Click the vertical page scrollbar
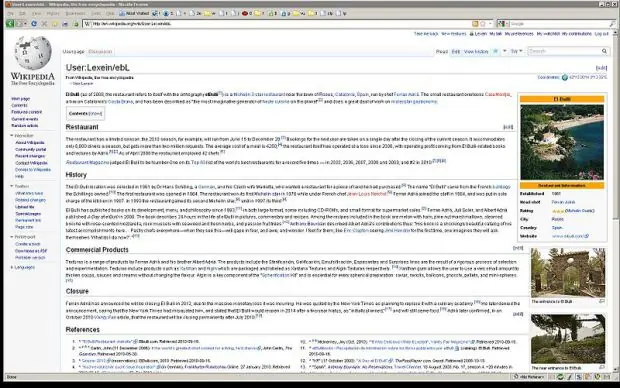 click(x=615, y=202)
